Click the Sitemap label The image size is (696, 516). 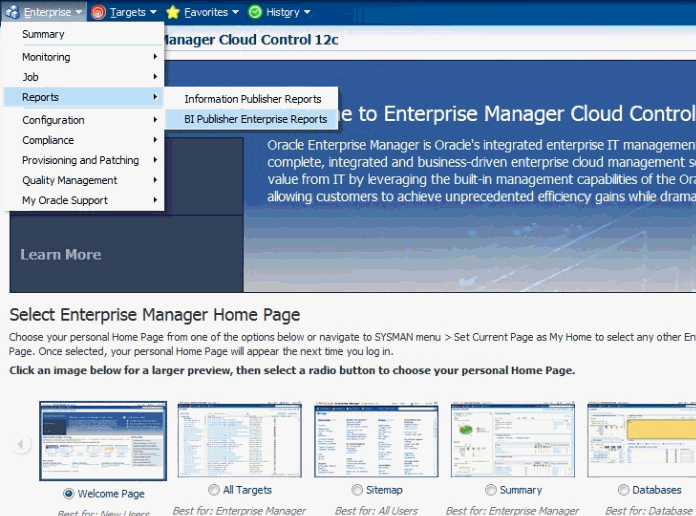(x=384, y=490)
